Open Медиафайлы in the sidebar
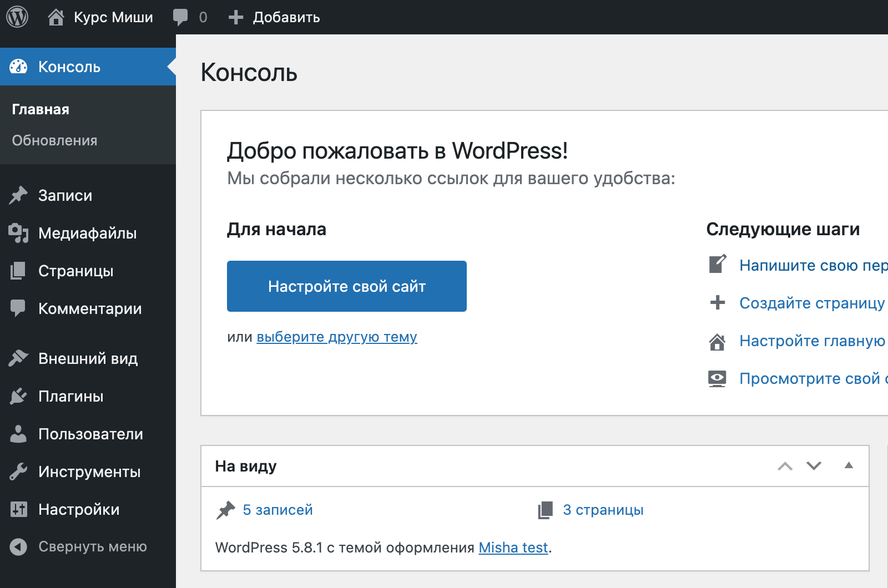This screenshot has height=588, width=888. (x=88, y=233)
